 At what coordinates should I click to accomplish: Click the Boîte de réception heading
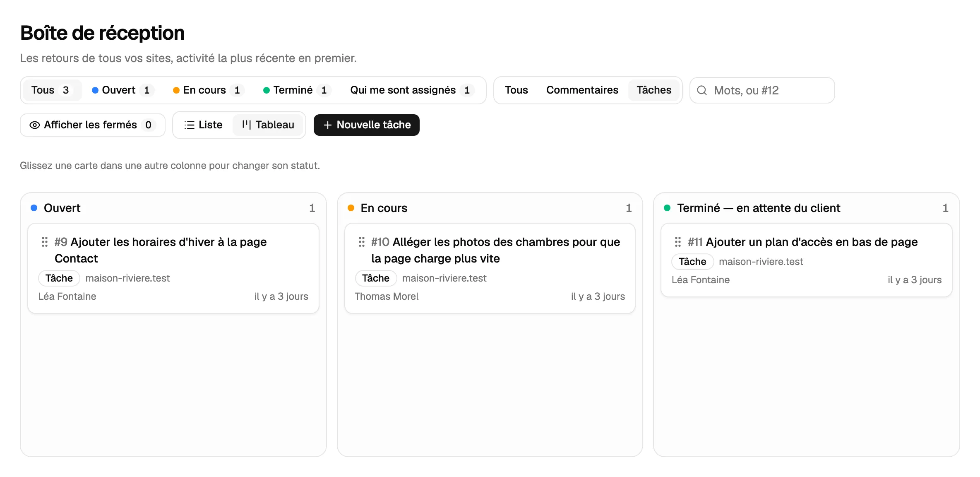pos(102,33)
